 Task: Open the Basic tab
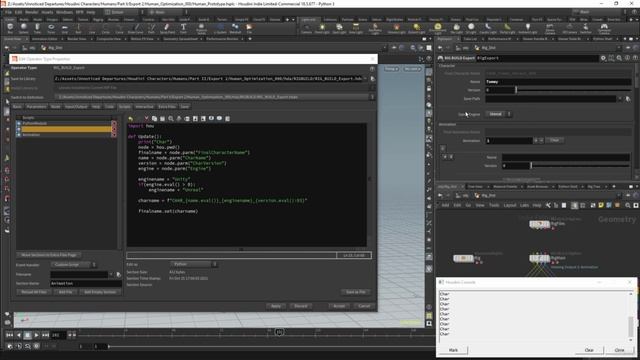[x=17, y=107]
